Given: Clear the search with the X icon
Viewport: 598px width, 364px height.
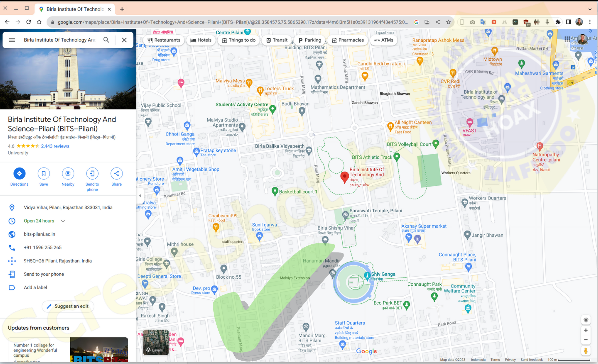Looking at the screenshot, I should [124, 40].
